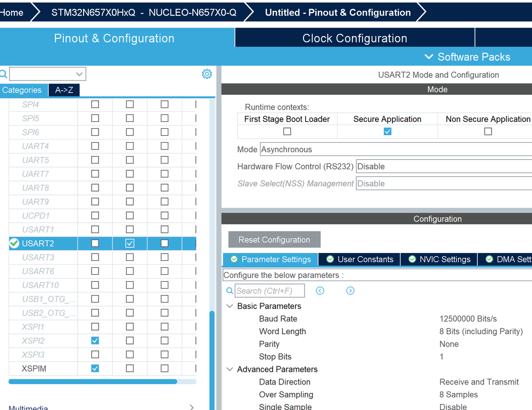532x410 pixels.
Task: Click the Data Direction value Receive and Transmit
Action: [479, 382]
